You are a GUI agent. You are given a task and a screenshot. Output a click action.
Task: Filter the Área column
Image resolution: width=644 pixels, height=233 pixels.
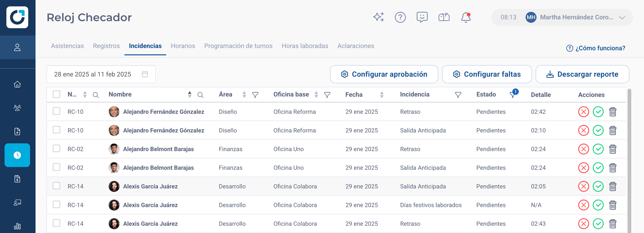(255, 95)
